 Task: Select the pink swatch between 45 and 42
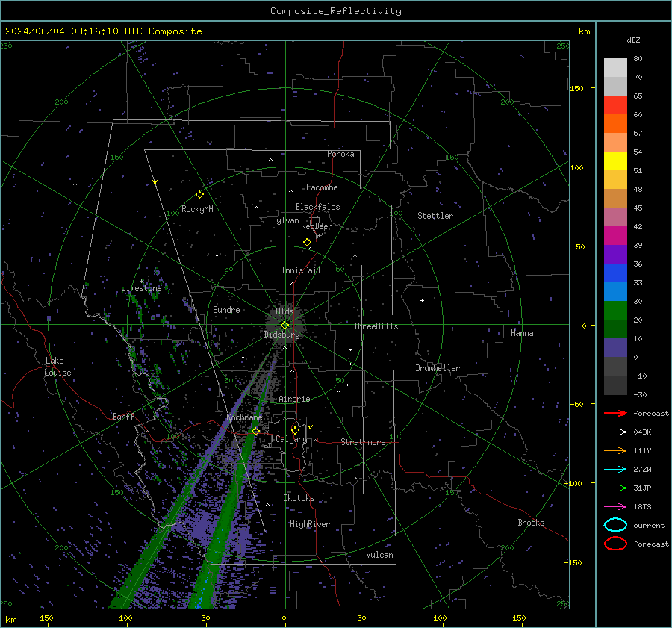coord(615,217)
